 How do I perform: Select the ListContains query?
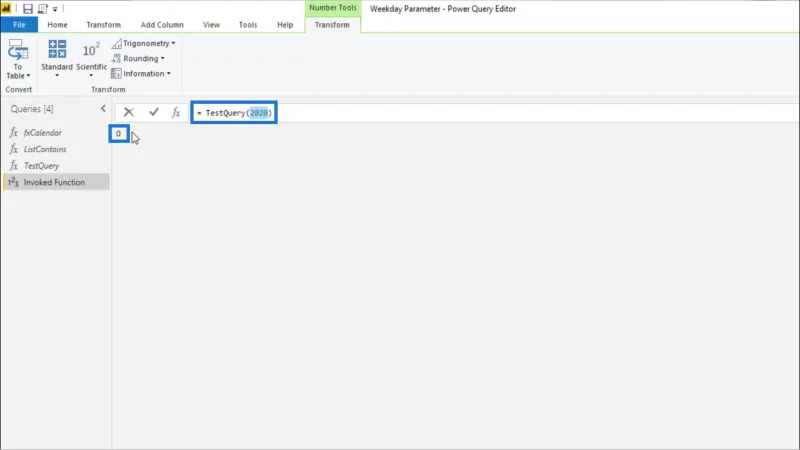coord(56,149)
